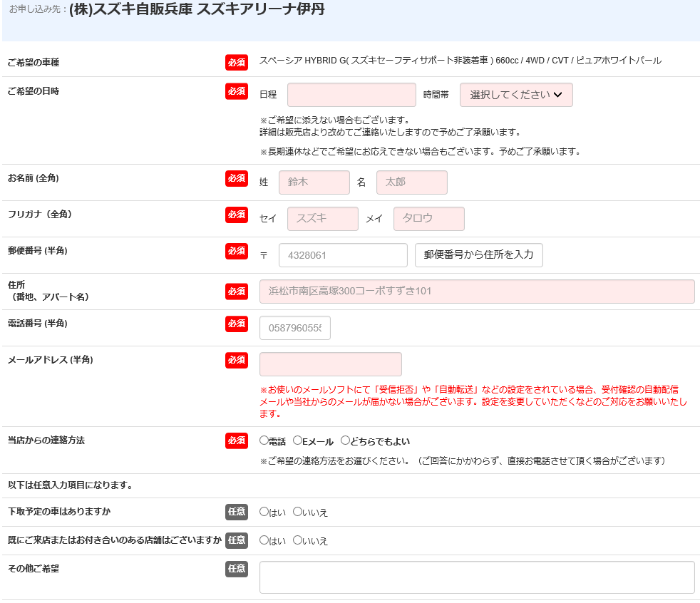Click the 姓 name field with 鈴木 placeholder

(x=314, y=182)
